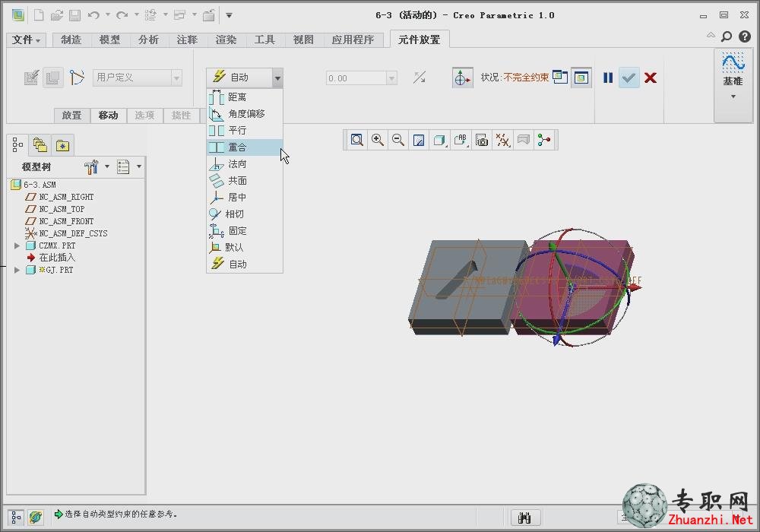Click the Zoom out icon
This screenshot has width=760, height=532.
[x=398, y=140]
